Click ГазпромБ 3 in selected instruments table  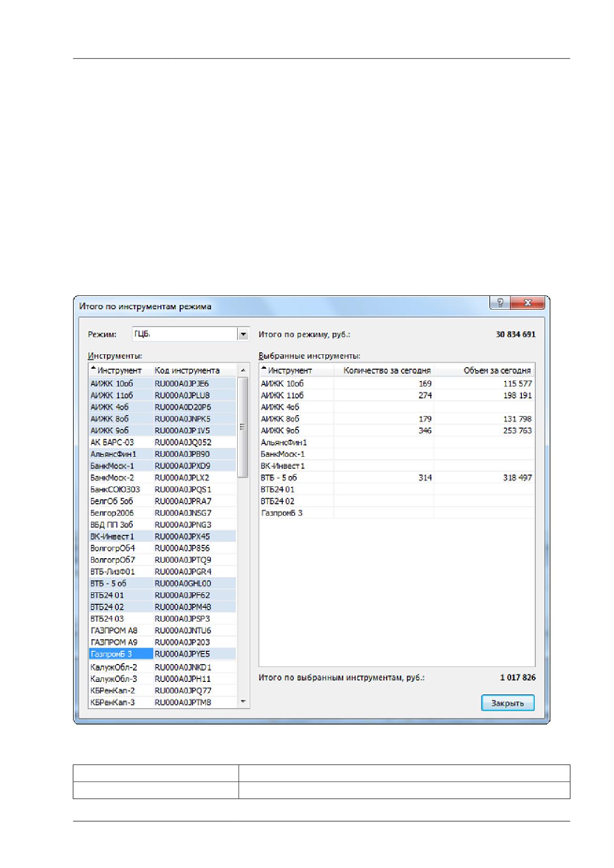[397, 513]
